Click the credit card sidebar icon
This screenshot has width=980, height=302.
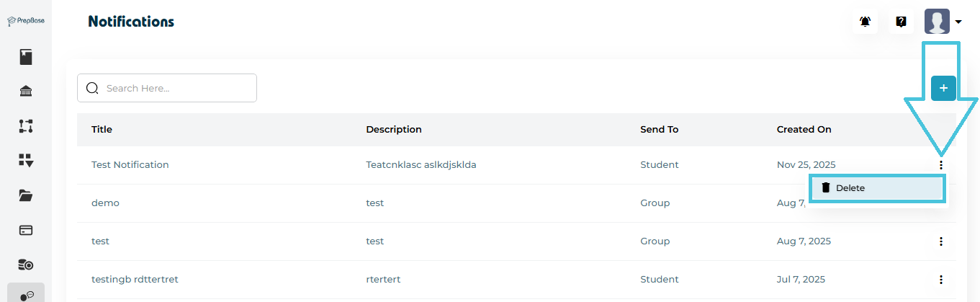26,231
